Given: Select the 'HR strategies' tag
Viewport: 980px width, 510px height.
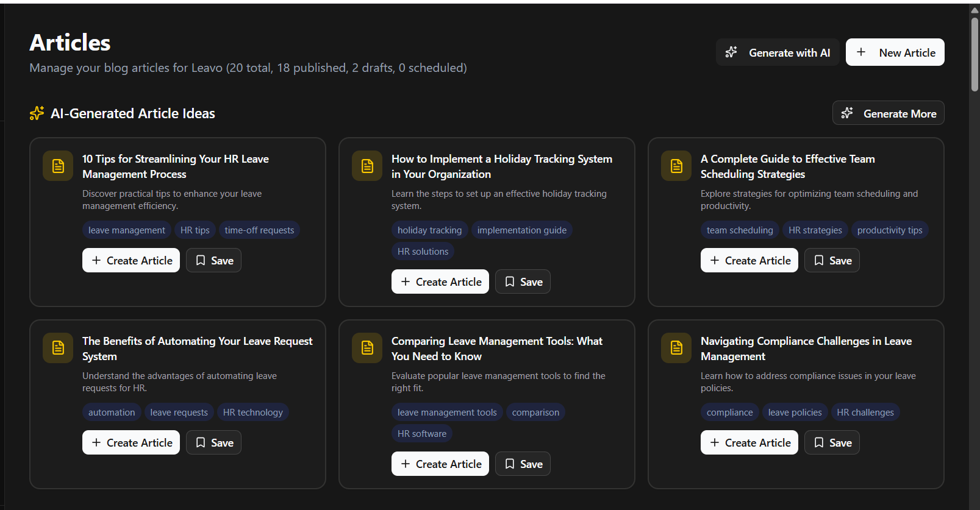Looking at the screenshot, I should click(815, 230).
